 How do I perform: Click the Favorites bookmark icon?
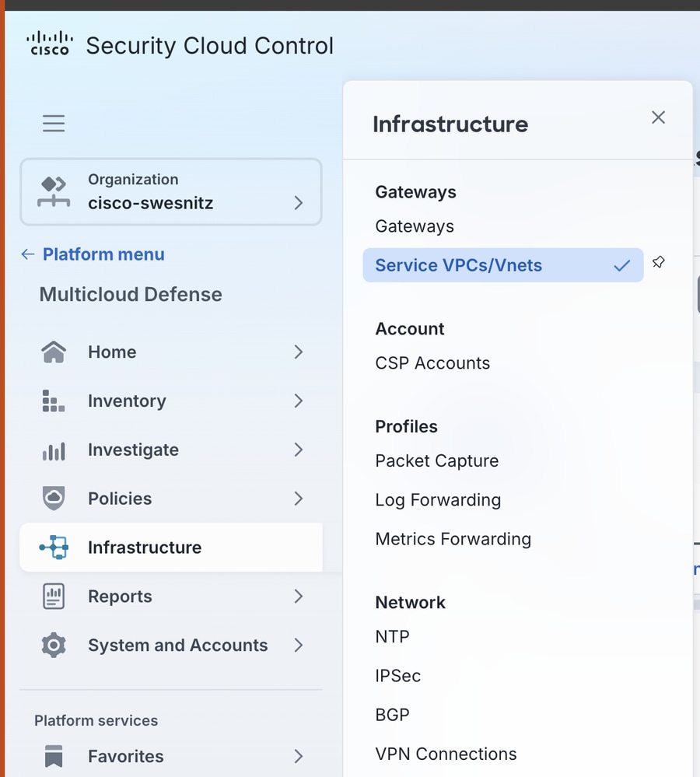click(x=54, y=756)
